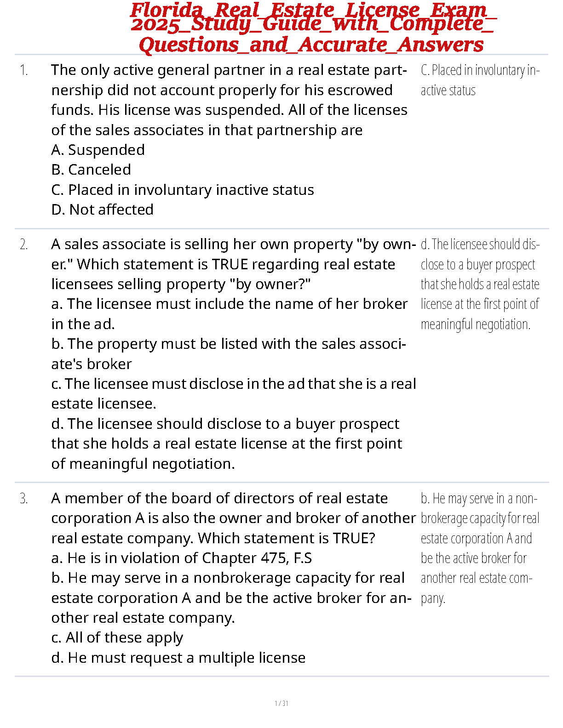Pick option D. Not affected
563x728 pixels.
(x=103, y=210)
